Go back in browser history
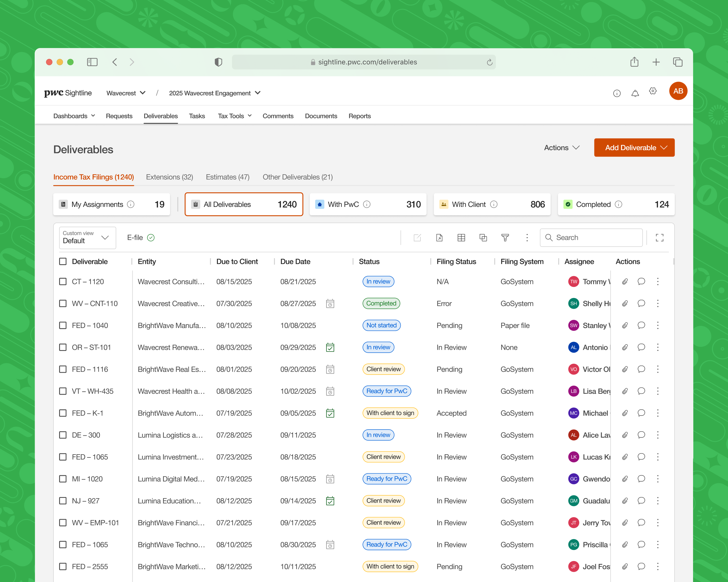 (115, 62)
